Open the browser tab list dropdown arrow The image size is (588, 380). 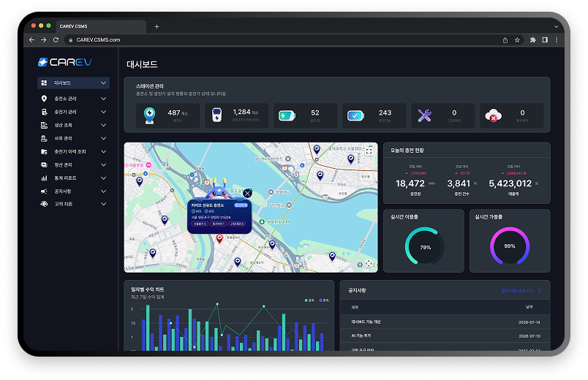pyautogui.click(x=556, y=26)
